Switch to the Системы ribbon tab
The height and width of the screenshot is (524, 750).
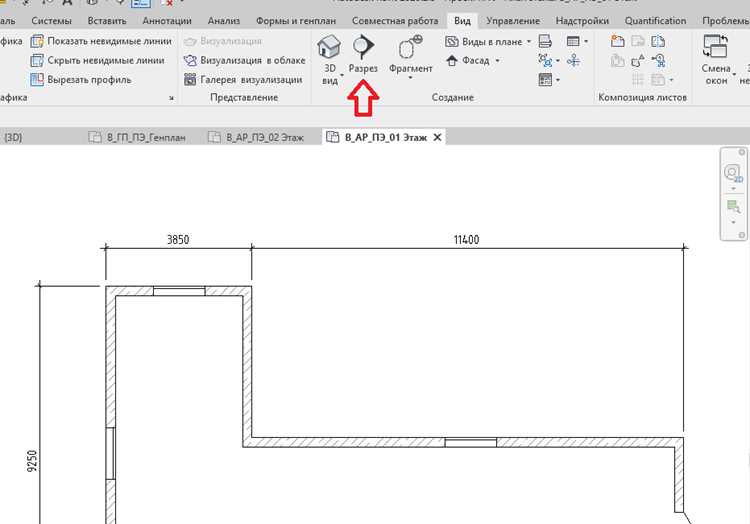click(52, 21)
